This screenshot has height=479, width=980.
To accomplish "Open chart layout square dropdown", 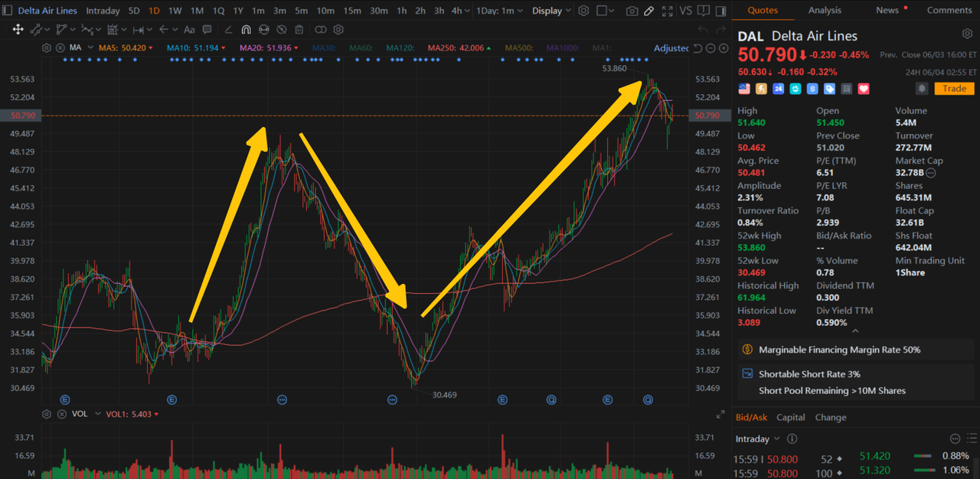I will 606,11.
